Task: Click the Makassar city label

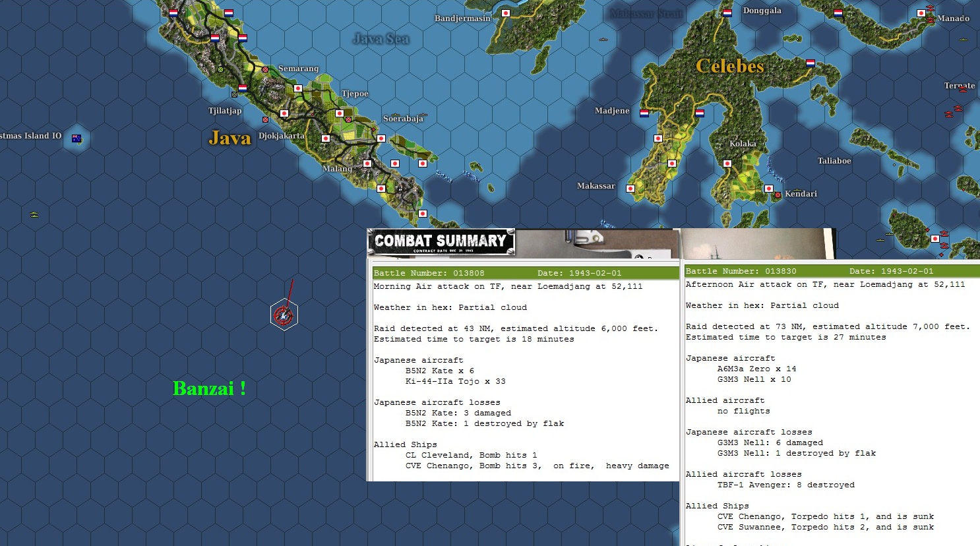Action: pos(596,186)
